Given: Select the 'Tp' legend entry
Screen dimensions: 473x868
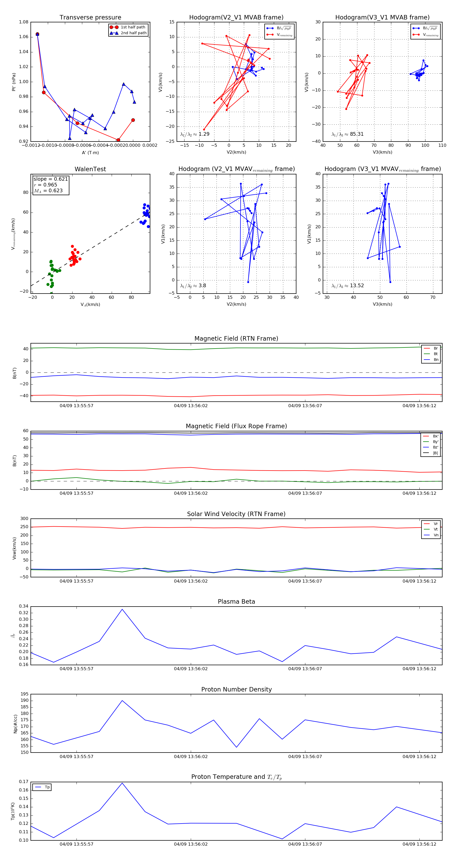Looking at the screenshot, I should click(x=43, y=787).
